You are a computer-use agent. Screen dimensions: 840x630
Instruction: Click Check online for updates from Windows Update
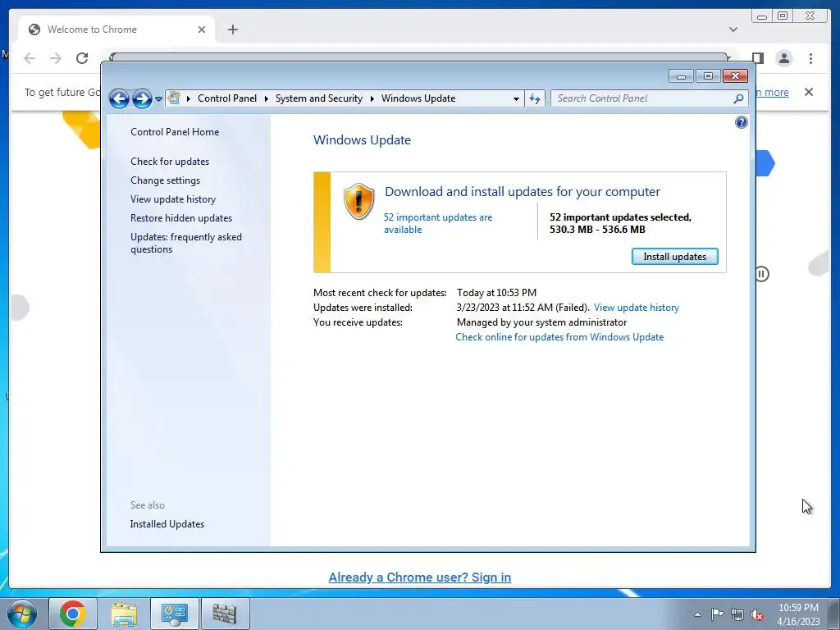[x=559, y=337]
